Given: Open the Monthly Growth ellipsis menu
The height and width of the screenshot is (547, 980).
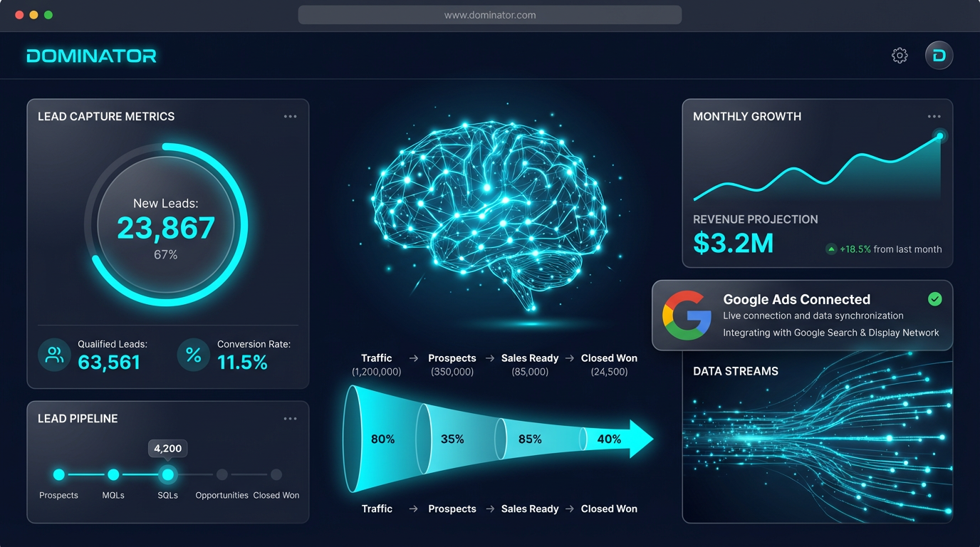Looking at the screenshot, I should (x=934, y=116).
